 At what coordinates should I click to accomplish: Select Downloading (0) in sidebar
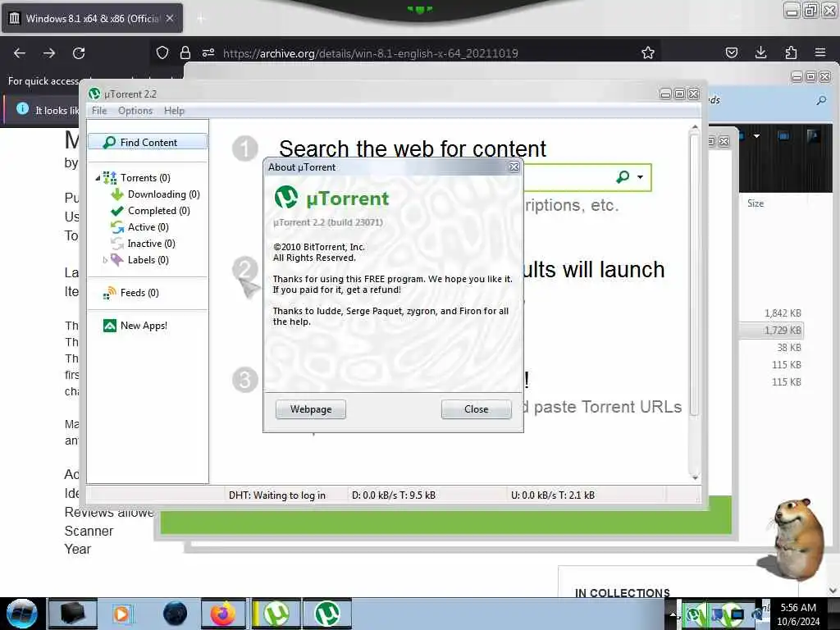pyautogui.click(x=163, y=194)
